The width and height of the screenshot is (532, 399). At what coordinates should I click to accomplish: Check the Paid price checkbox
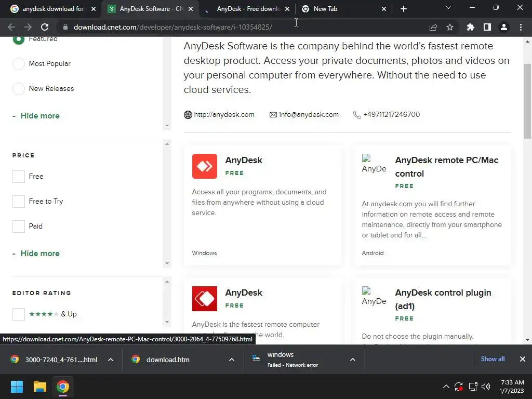coord(19,227)
